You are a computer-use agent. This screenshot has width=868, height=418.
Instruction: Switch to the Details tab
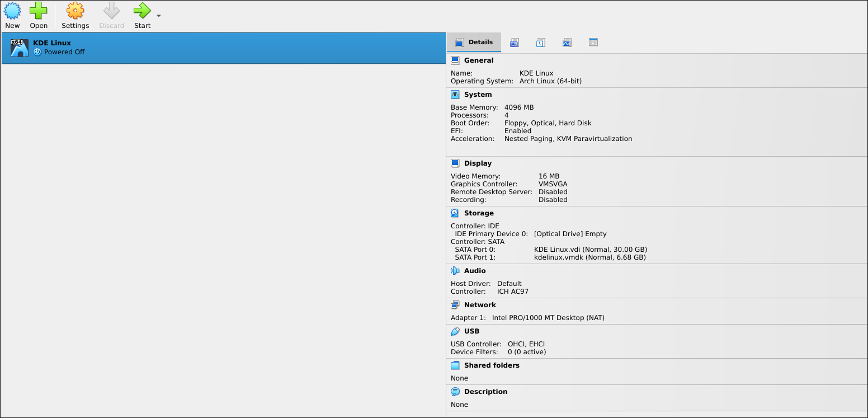tap(474, 42)
